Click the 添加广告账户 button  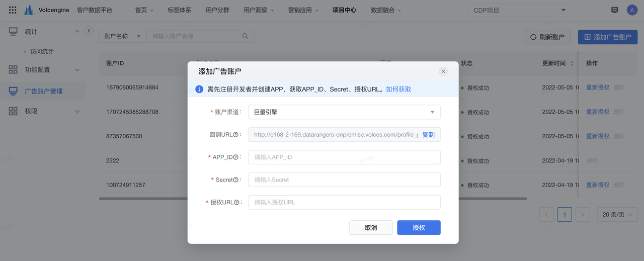608,37
